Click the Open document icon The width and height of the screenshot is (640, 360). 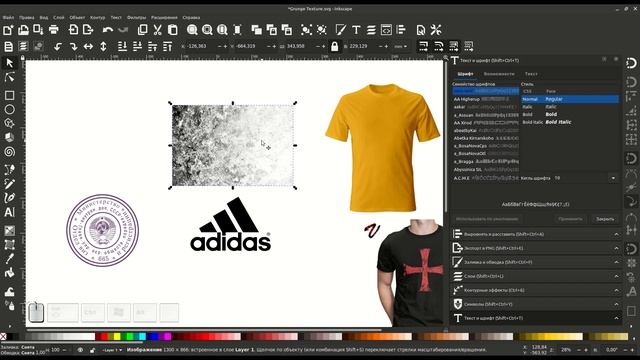click(23, 30)
